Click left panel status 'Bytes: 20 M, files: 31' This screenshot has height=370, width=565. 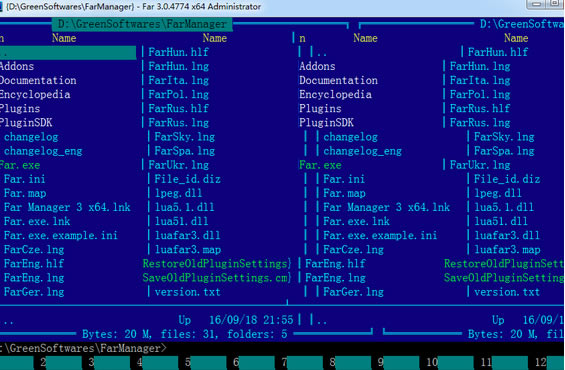point(150,334)
